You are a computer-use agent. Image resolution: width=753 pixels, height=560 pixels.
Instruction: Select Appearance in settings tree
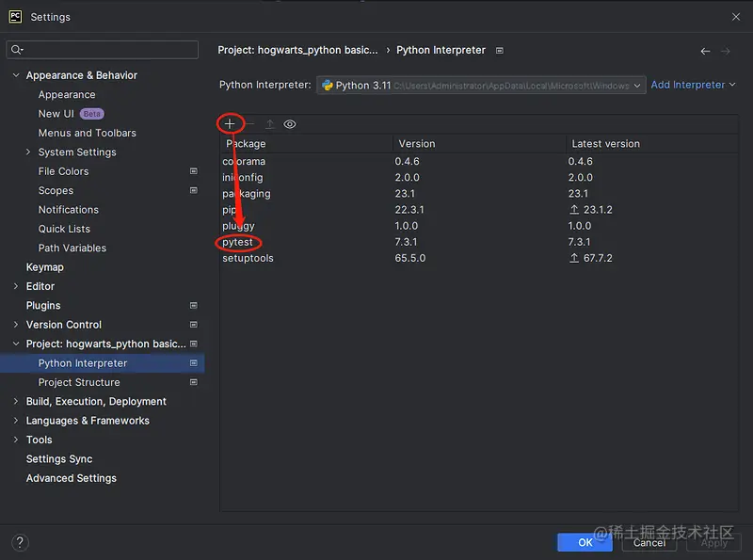tap(67, 95)
